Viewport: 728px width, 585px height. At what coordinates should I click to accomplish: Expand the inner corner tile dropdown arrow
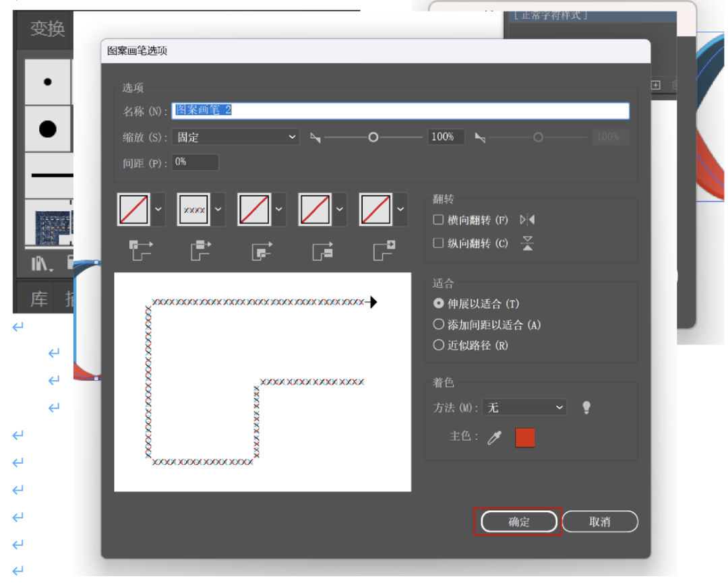point(279,210)
